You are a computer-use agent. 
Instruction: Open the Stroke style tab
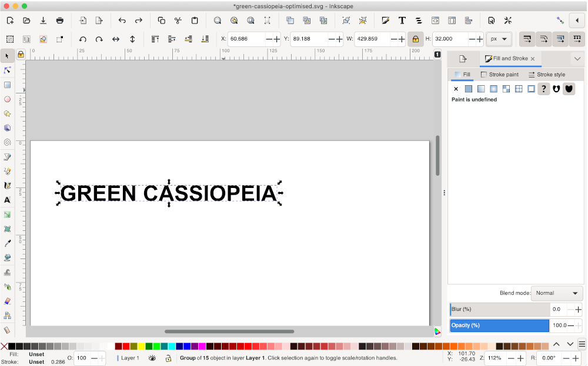click(x=547, y=75)
